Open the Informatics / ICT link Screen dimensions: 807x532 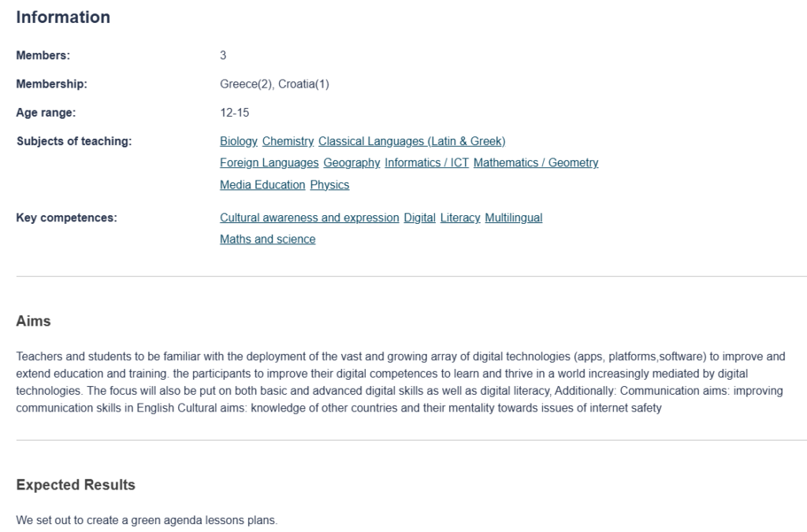coord(426,163)
